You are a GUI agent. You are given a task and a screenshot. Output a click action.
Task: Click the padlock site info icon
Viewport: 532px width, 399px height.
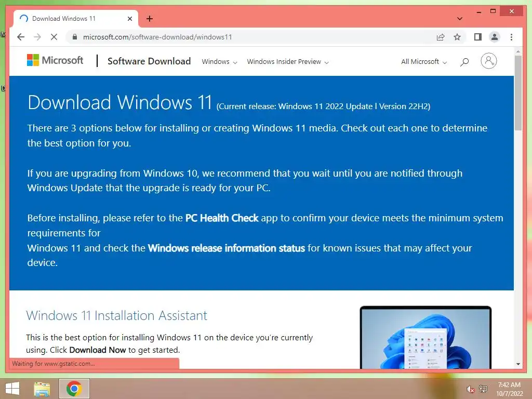[75, 37]
